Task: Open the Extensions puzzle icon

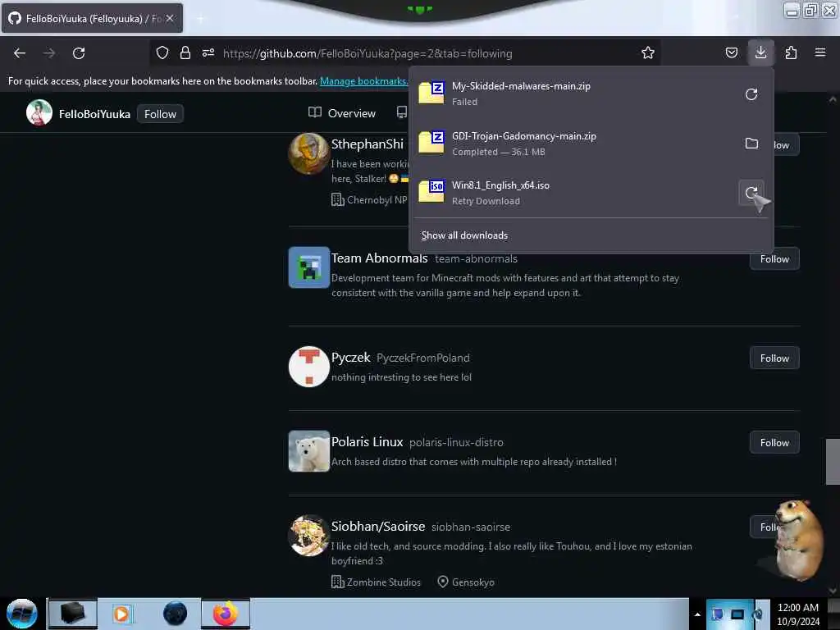Action: coord(791,52)
